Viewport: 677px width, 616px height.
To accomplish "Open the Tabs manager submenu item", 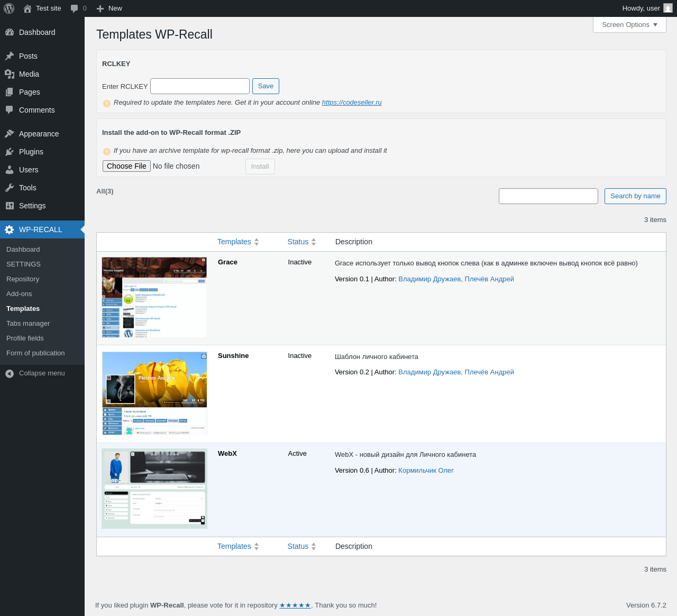I will click(x=28, y=324).
